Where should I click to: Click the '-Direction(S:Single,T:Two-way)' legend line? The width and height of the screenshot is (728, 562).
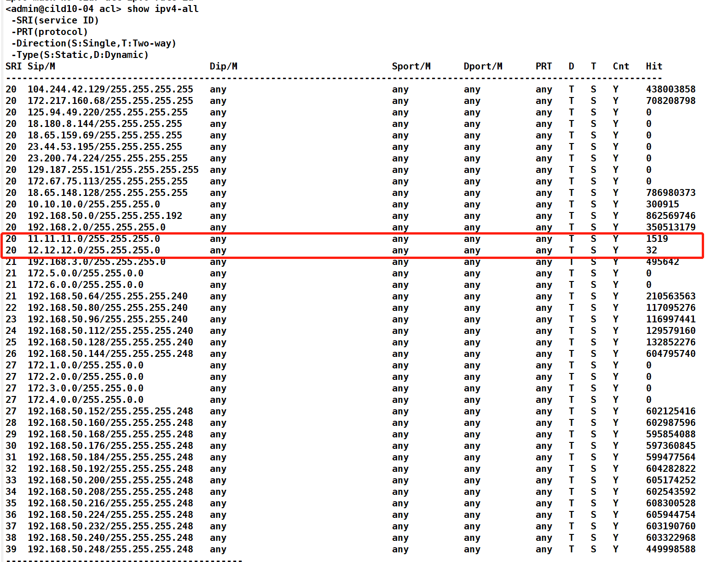click(x=94, y=43)
